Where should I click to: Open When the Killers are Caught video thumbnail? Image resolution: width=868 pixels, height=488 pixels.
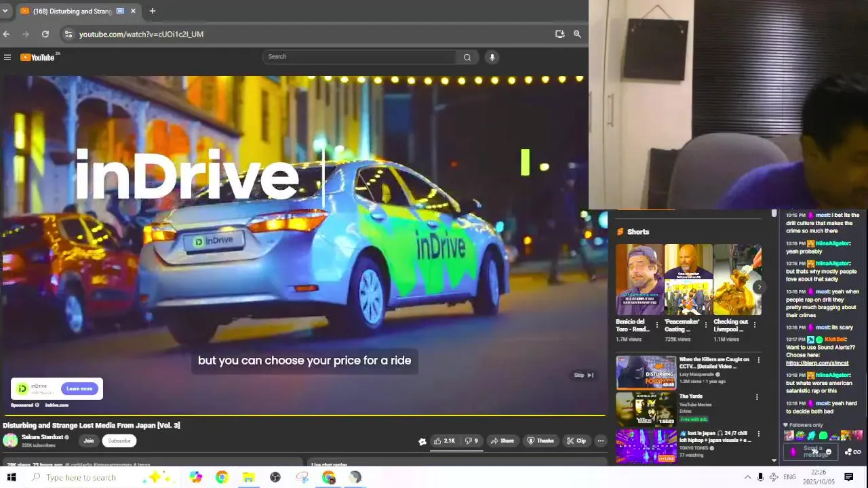[646, 372]
